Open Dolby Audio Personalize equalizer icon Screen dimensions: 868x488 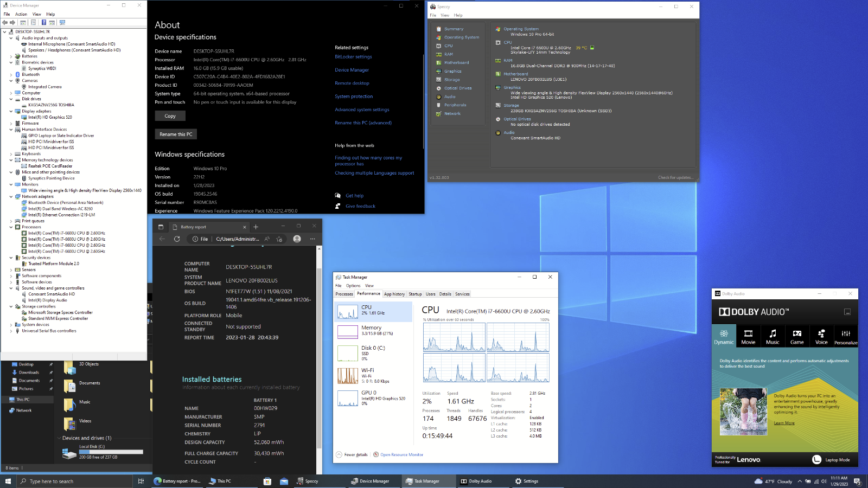click(846, 333)
